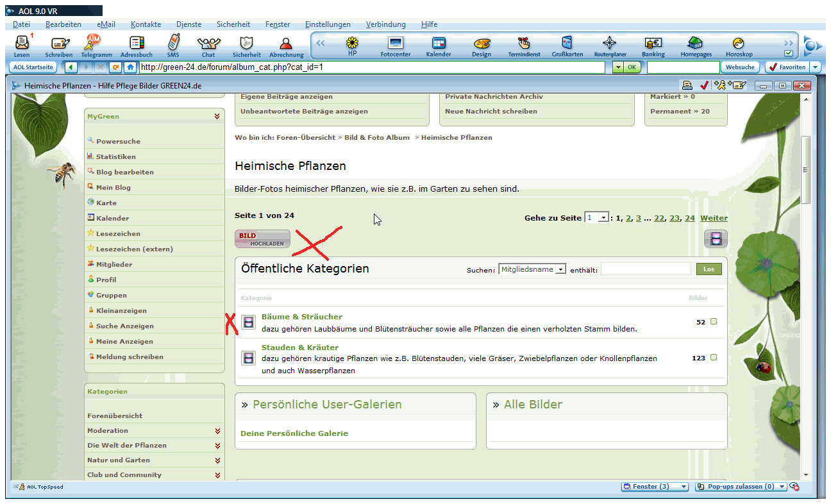Open the Mitgliedsname search dropdown
Image resolution: width=831 pixels, height=504 pixels.
560,270
